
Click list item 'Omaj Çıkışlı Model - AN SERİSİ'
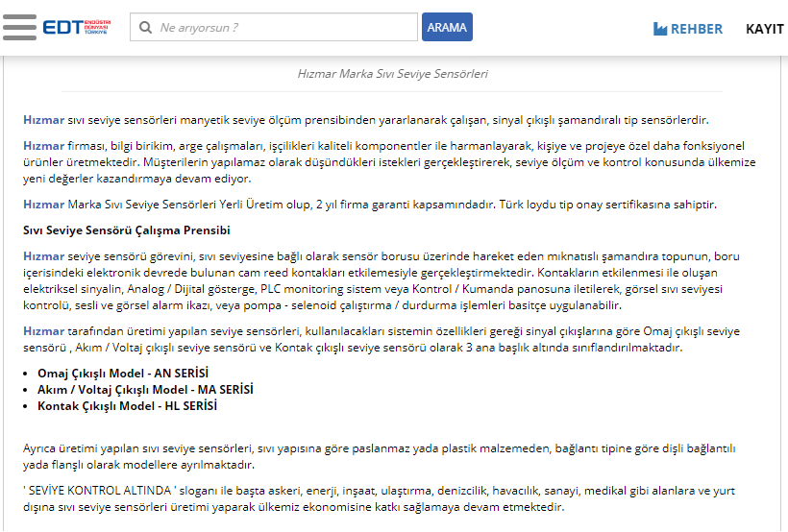123,374
